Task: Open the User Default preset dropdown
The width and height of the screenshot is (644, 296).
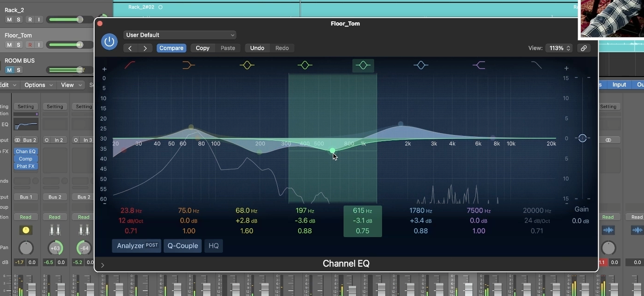Action: tap(180, 35)
